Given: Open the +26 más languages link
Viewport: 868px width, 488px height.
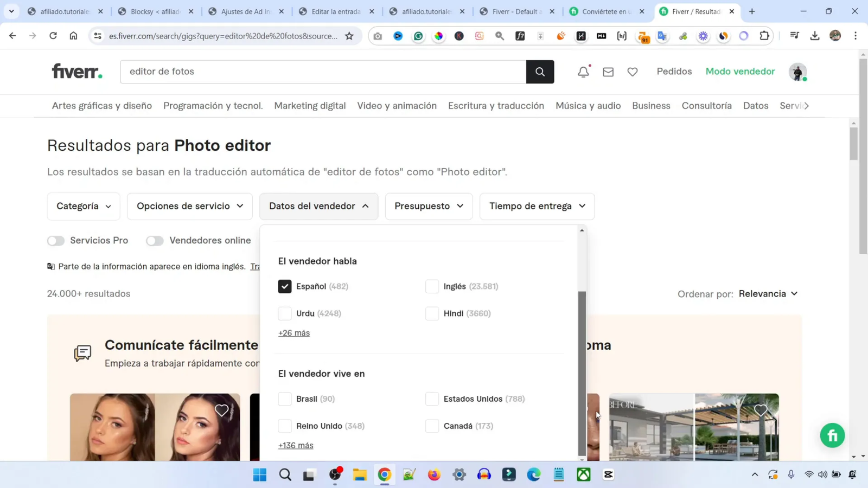Looking at the screenshot, I should (293, 332).
